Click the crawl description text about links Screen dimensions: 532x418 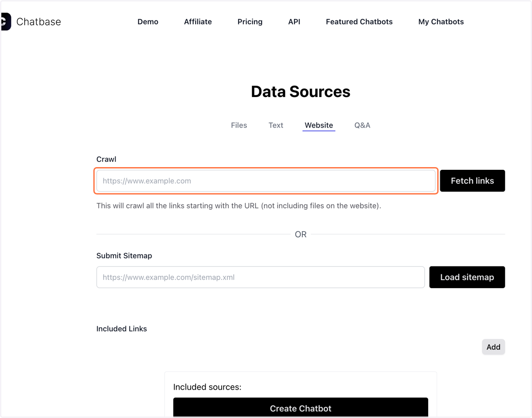point(239,206)
